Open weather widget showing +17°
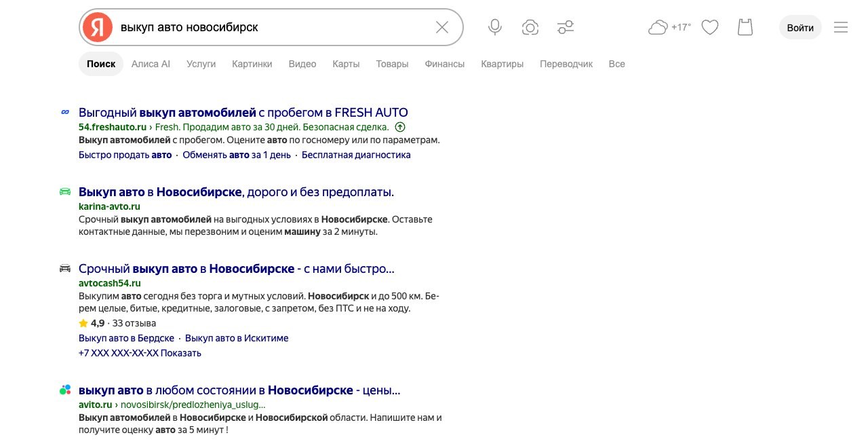 coord(669,27)
